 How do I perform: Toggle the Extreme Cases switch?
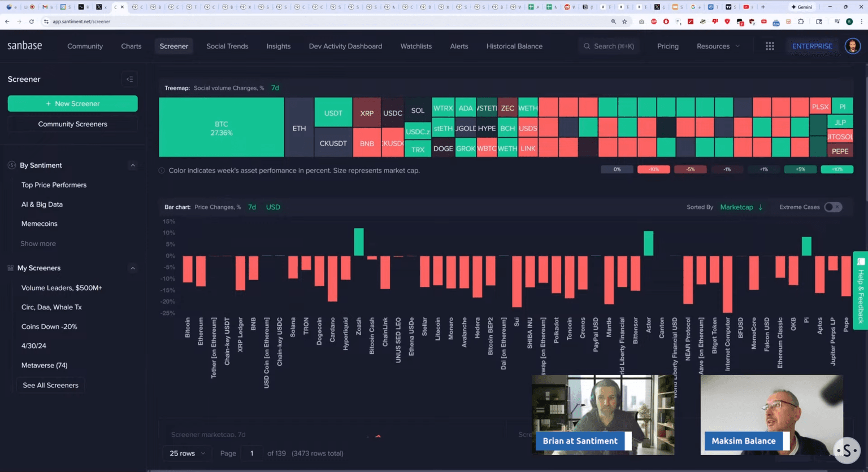tap(832, 207)
